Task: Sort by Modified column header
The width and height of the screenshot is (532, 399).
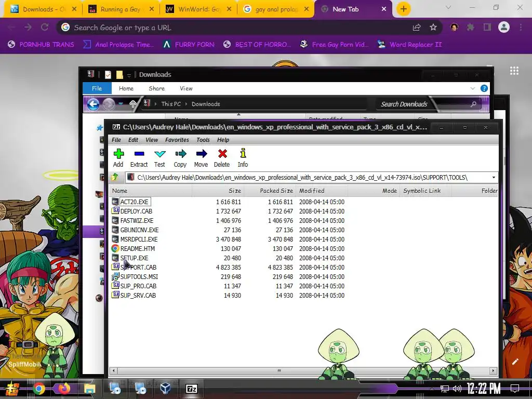Action: coord(322,191)
